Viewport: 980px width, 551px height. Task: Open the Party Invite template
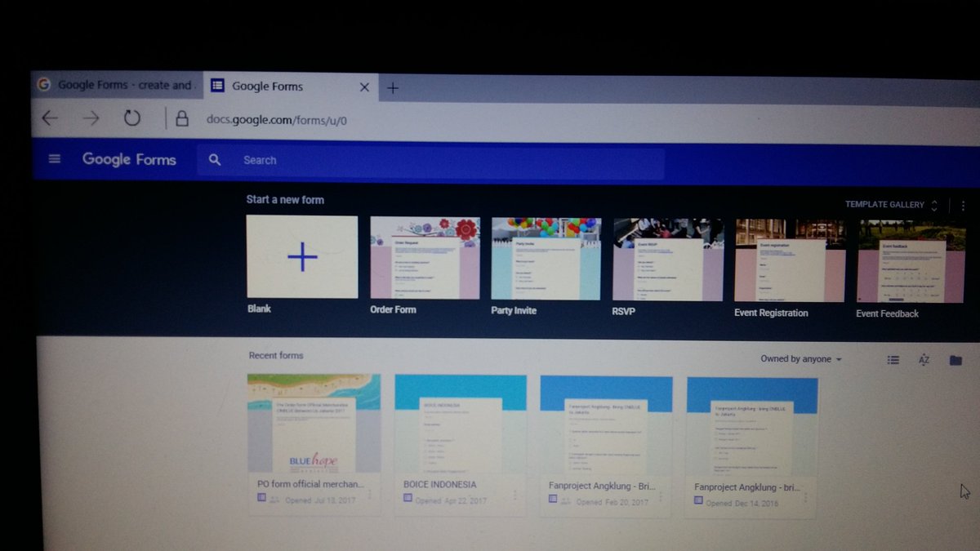coord(546,259)
